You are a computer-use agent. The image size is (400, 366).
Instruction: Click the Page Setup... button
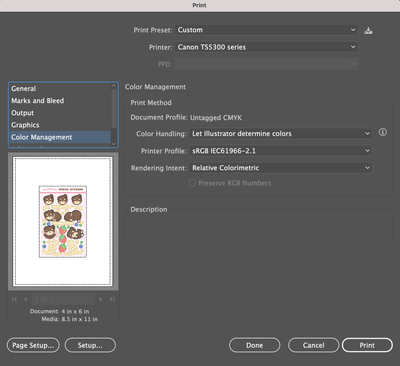(33, 345)
